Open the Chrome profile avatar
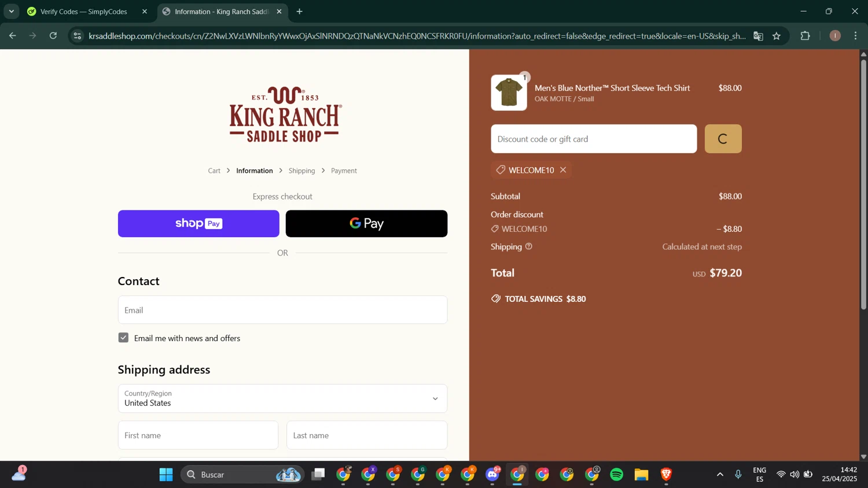This screenshot has height=488, width=868. pyautogui.click(x=835, y=36)
